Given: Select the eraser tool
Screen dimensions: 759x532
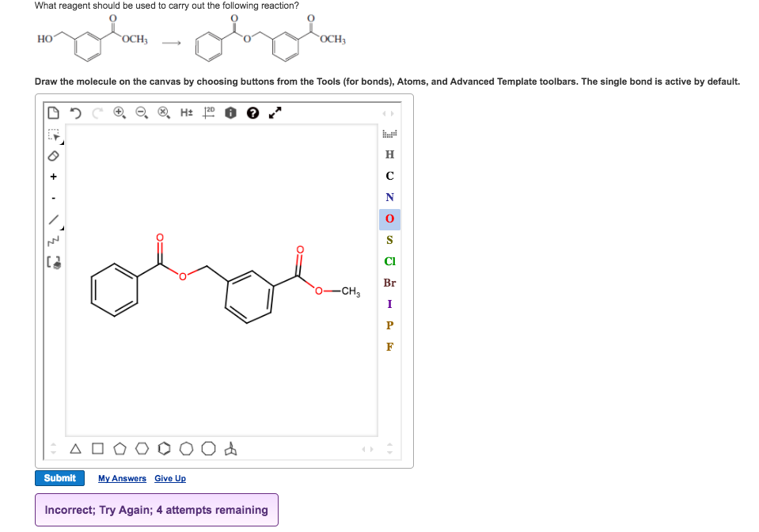Looking at the screenshot, I should [x=53, y=156].
